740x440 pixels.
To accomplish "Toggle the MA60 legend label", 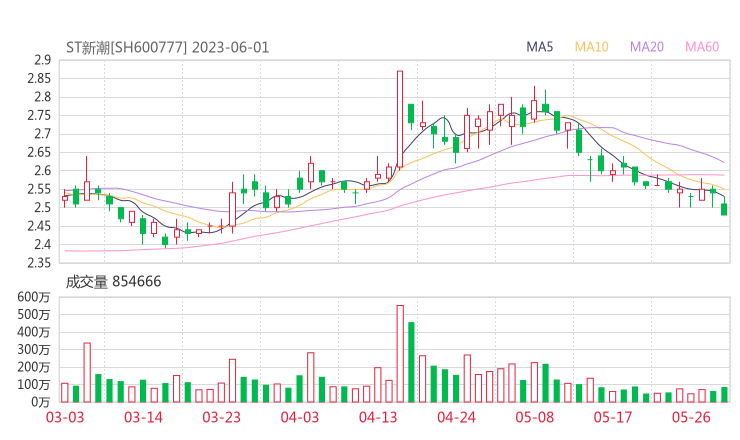I will 702,47.
